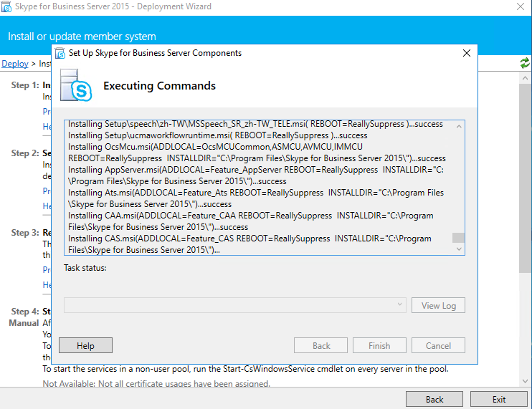Click inside the command output log area
532x409 pixels.
pos(258,186)
